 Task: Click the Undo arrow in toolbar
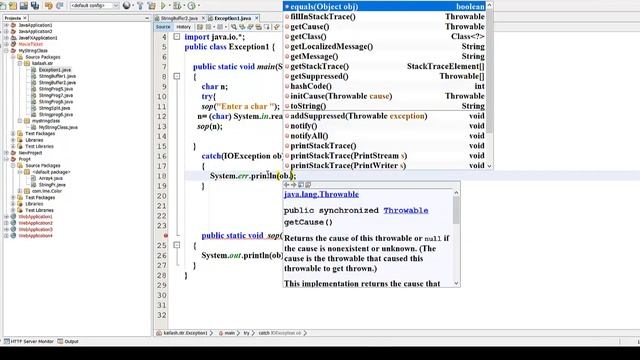pos(49,5)
